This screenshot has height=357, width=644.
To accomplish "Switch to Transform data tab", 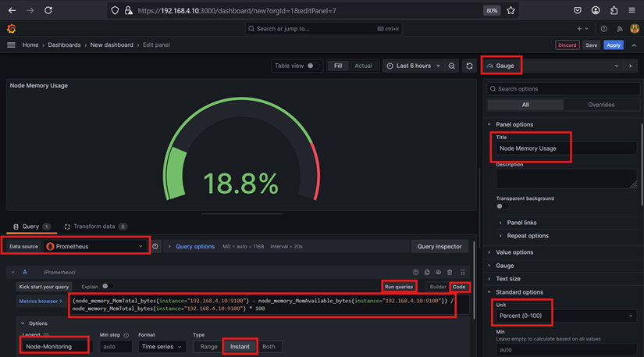I will pyautogui.click(x=95, y=227).
